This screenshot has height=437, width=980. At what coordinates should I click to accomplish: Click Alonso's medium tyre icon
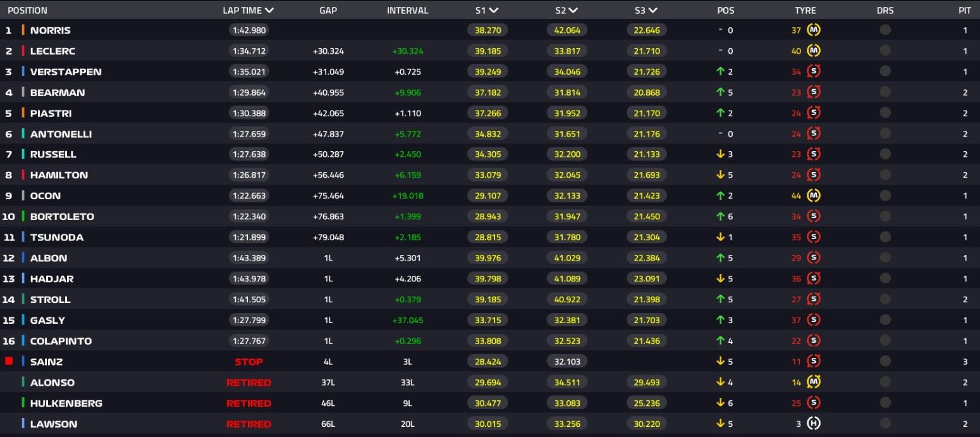tap(814, 382)
